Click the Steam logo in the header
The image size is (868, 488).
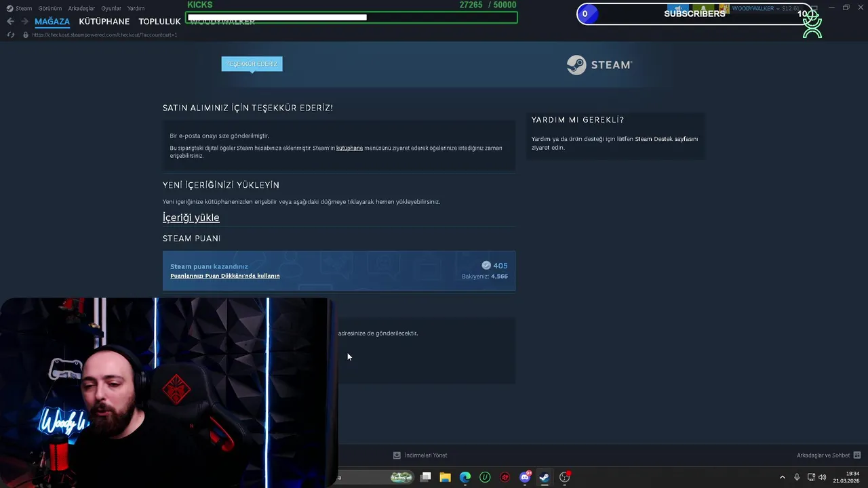599,64
